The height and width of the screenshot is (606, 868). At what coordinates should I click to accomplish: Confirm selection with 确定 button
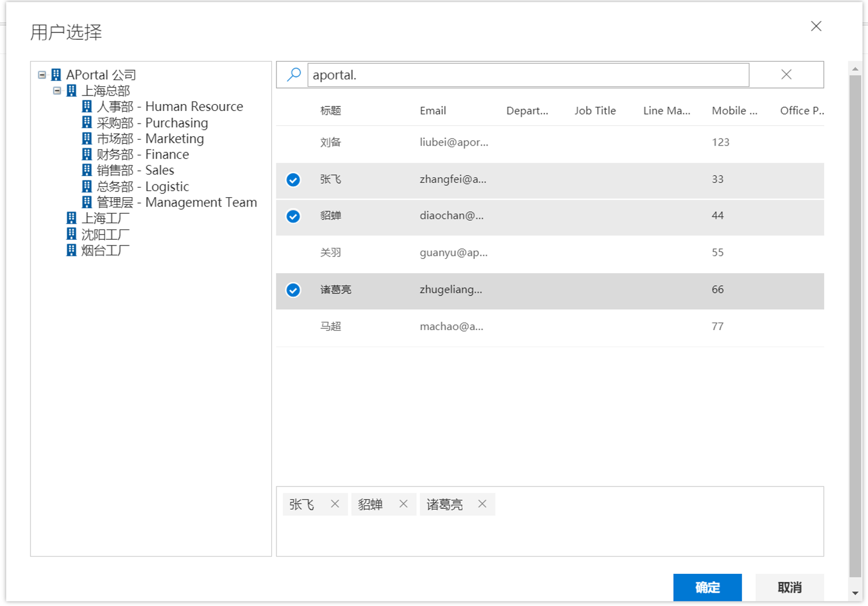(708, 587)
